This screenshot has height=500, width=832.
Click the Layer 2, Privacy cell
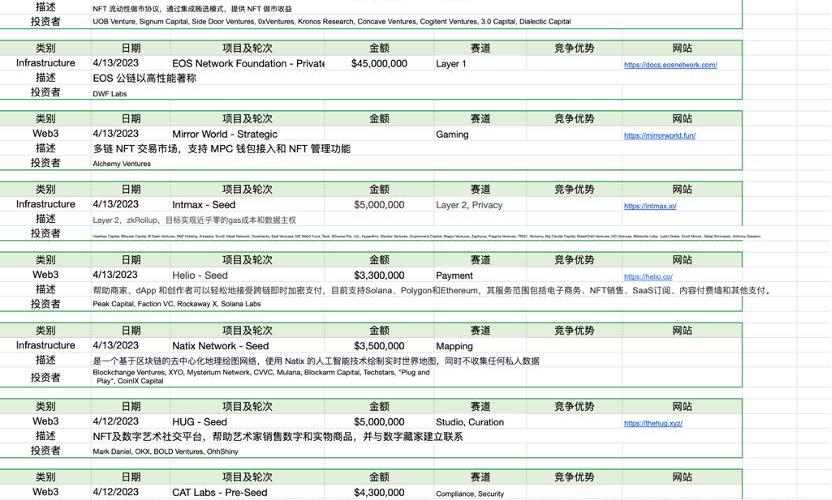point(469,205)
